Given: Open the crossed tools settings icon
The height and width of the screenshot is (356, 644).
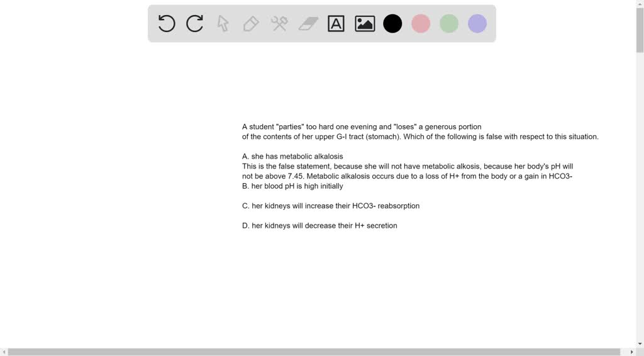Looking at the screenshot, I should (279, 23).
